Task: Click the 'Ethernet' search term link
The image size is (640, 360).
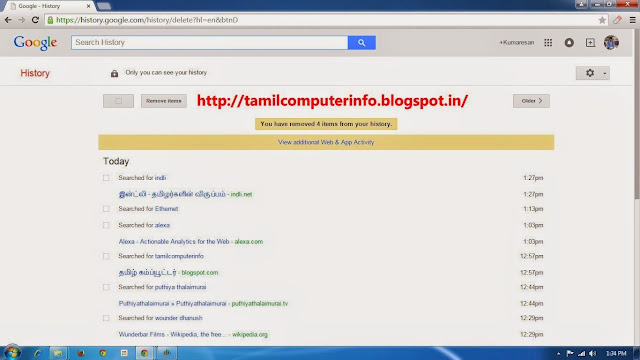Action: coord(167,209)
